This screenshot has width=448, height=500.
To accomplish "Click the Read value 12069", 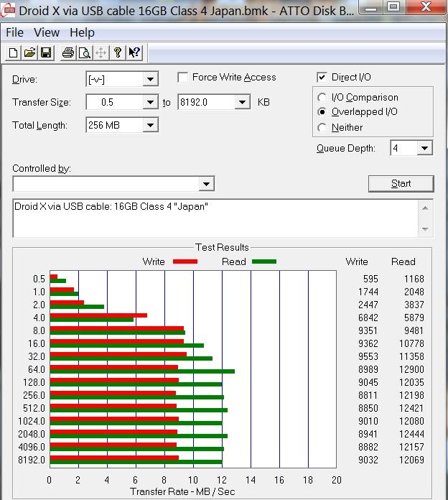I will tap(411, 460).
